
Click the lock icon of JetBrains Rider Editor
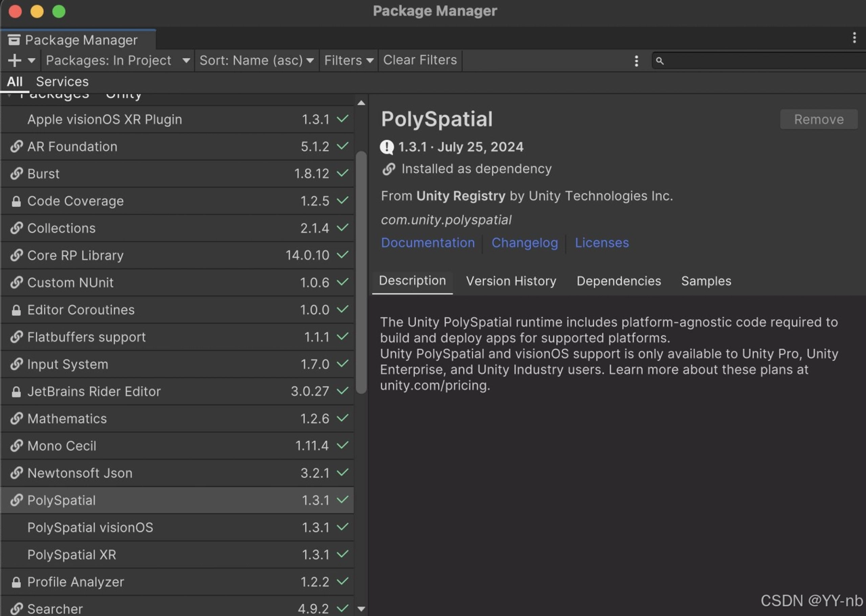[16, 392]
